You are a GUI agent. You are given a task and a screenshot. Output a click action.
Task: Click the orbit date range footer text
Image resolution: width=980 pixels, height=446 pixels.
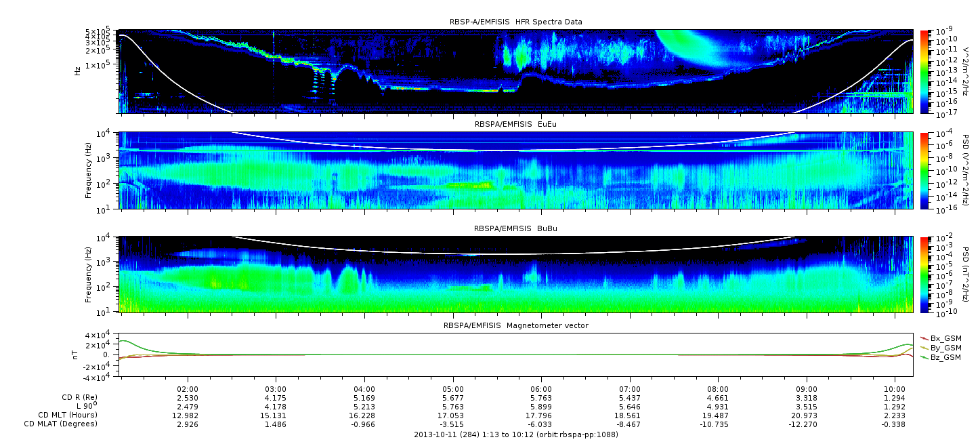[515, 434]
